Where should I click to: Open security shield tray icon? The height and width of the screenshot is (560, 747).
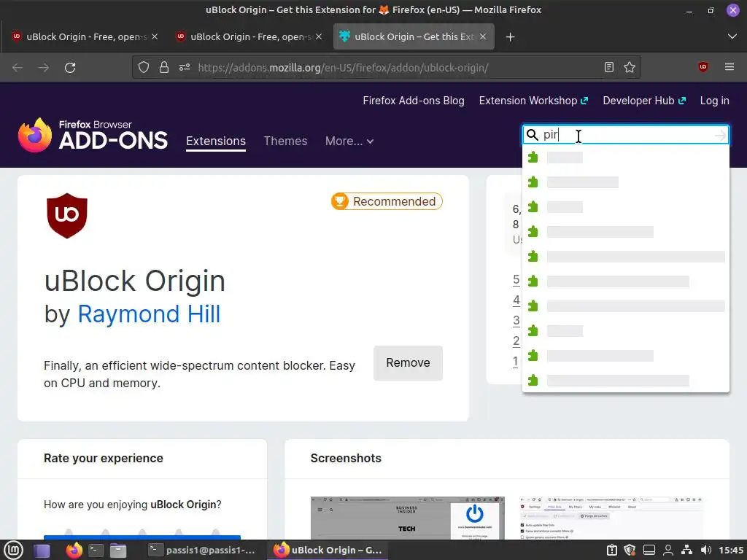pyautogui.click(x=630, y=551)
